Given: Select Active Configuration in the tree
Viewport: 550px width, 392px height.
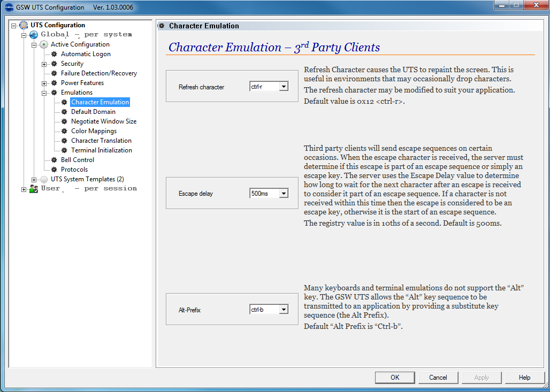Looking at the screenshot, I should 80,44.
